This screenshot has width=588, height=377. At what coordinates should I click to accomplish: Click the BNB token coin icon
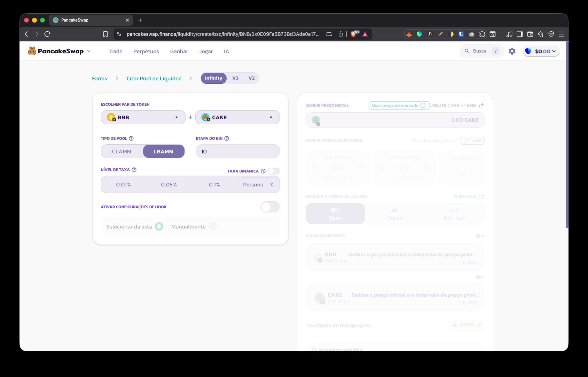pyautogui.click(x=111, y=117)
